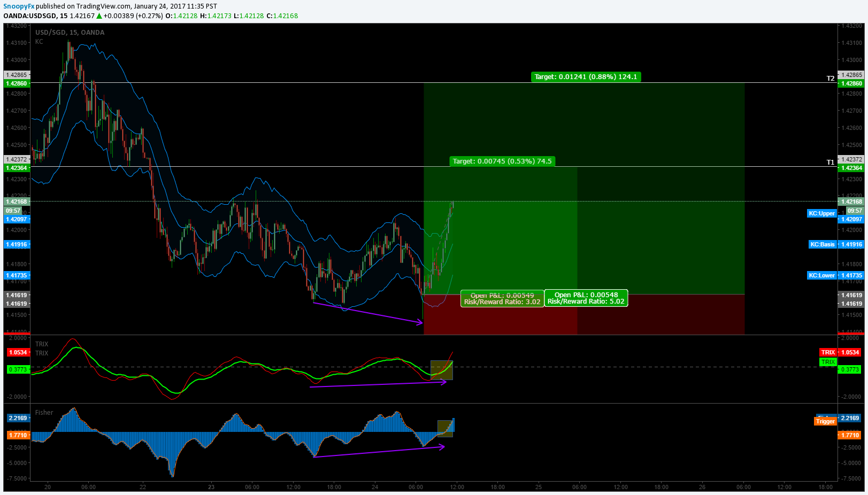Image resolution: width=868 pixels, height=495 pixels.
Task: Select the Target 0.01241 (0.88%) 124.1 label
Action: pyautogui.click(x=586, y=77)
